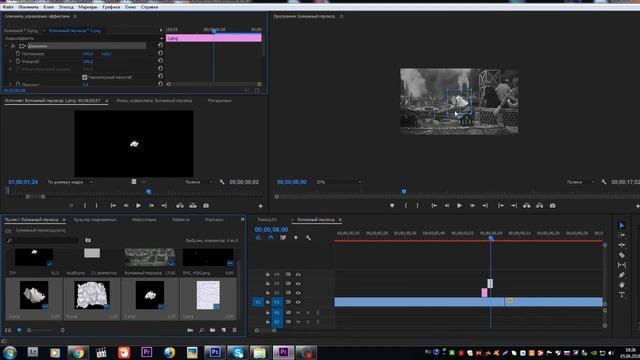
Task: Toggle A1 track target button
Action: (x=277, y=312)
